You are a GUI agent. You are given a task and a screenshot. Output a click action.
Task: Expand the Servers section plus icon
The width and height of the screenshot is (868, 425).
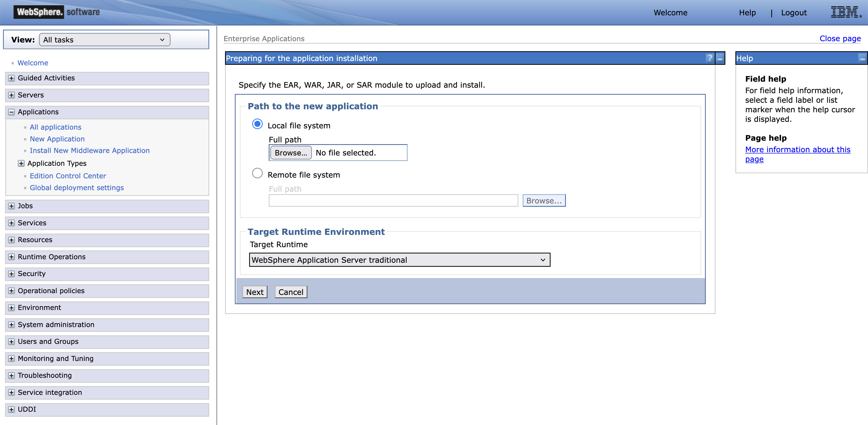coord(12,95)
